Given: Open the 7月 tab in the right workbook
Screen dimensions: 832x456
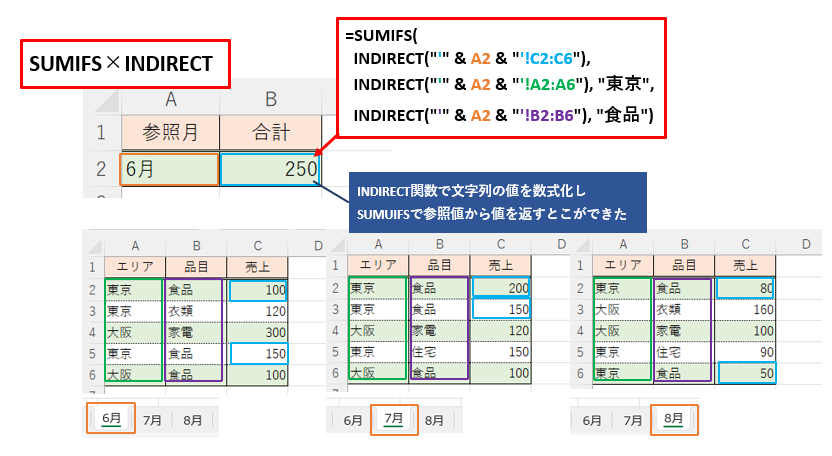Looking at the screenshot, I should (632, 420).
